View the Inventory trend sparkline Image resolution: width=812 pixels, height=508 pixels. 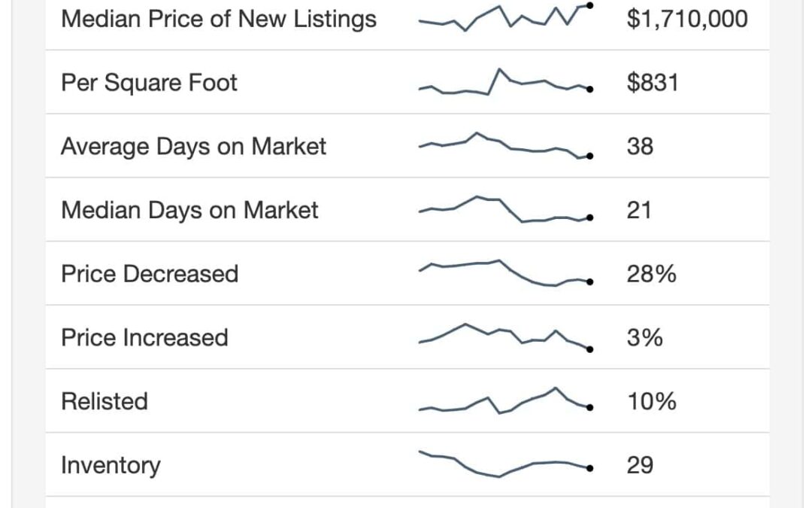(505, 464)
